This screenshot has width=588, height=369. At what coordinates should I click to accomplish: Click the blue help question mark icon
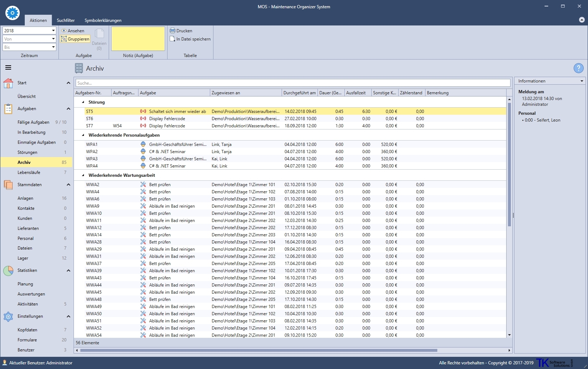pyautogui.click(x=578, y=68)
